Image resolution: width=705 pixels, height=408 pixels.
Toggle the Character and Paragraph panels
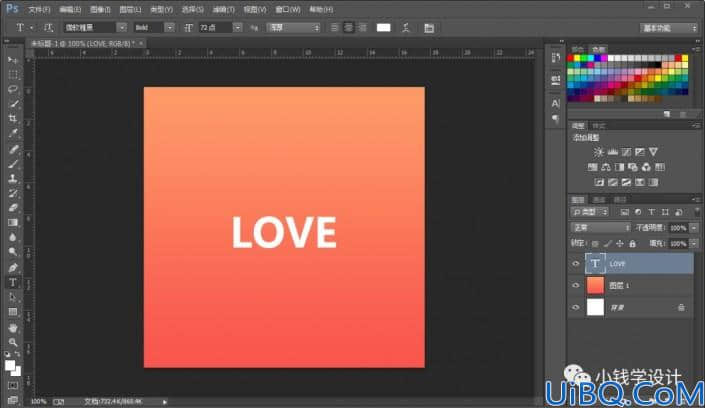(x=429, y=28)
